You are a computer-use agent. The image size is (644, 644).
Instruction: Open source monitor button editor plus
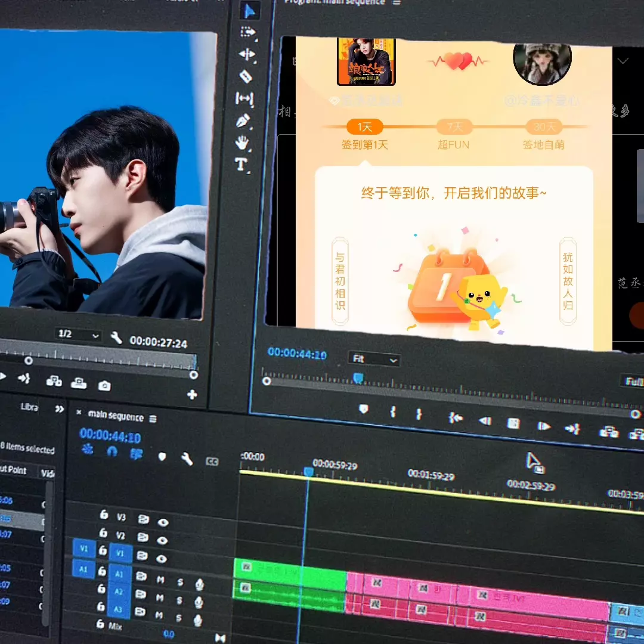pos(192,394)
